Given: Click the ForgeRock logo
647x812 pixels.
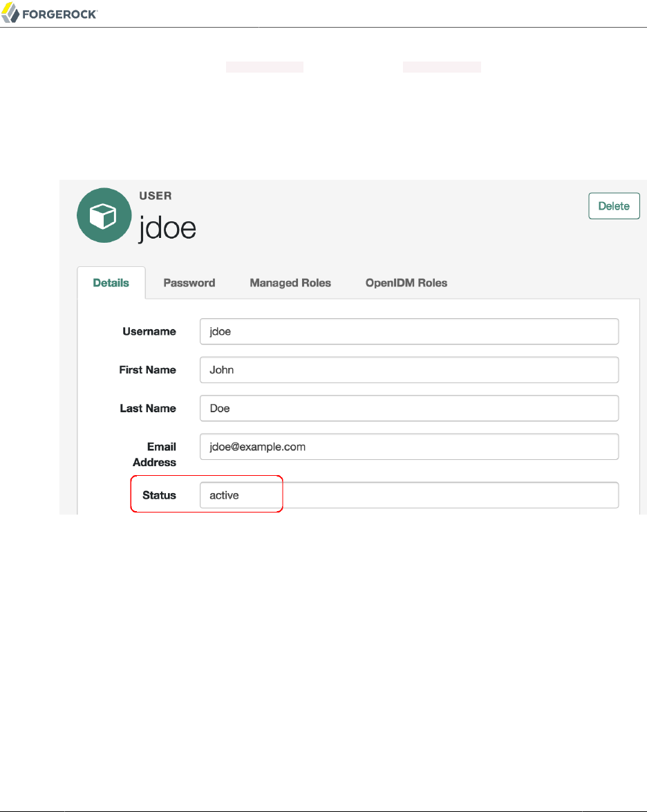Looking at the screenshot, I should coord(49,13).
